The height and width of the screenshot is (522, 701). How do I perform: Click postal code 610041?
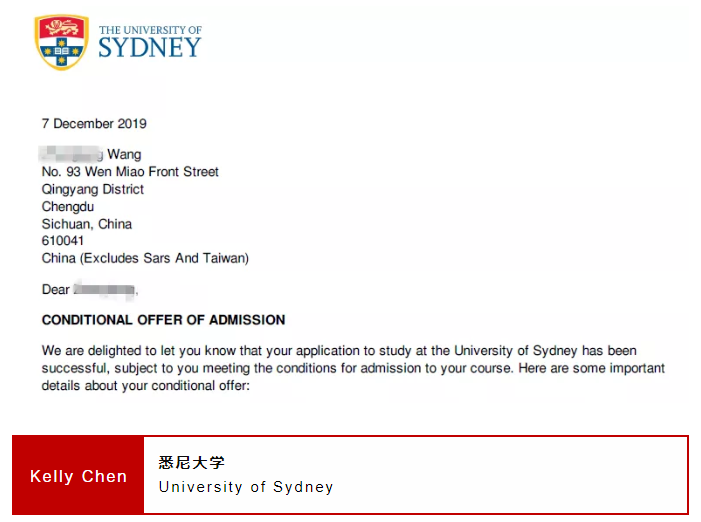pyautogui.click(x=63, y=241)
